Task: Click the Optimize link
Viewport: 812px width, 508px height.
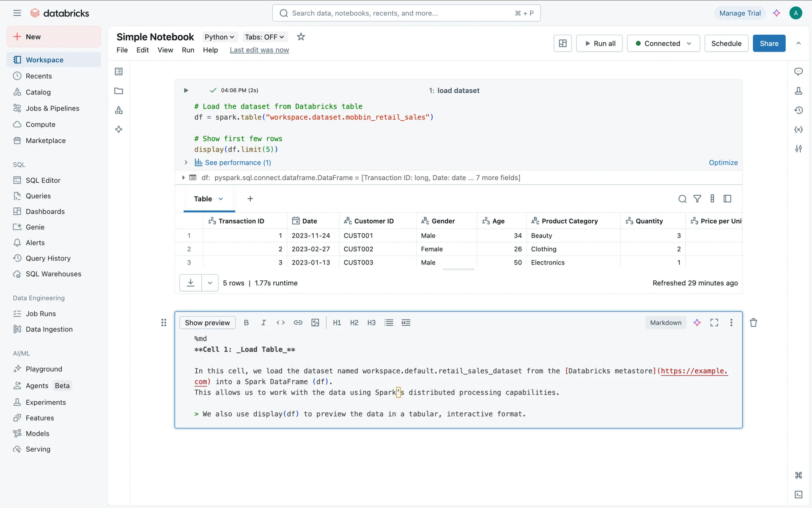Action: pyautogui.click(x=723, y=163)
